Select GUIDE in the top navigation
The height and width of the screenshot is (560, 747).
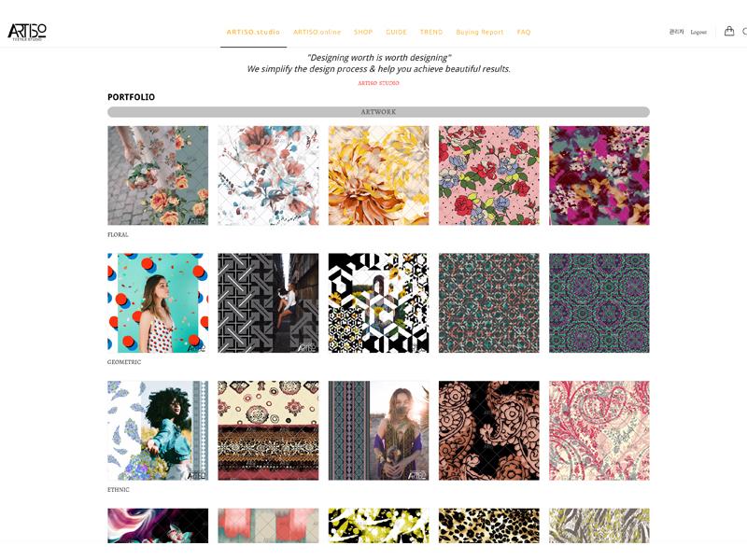396,32
